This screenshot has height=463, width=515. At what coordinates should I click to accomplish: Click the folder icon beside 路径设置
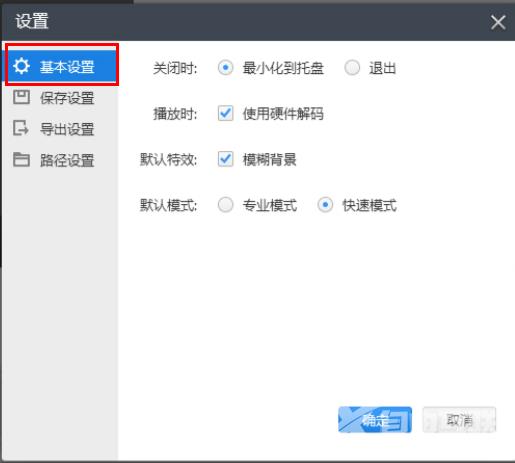(x=21, y=159)
